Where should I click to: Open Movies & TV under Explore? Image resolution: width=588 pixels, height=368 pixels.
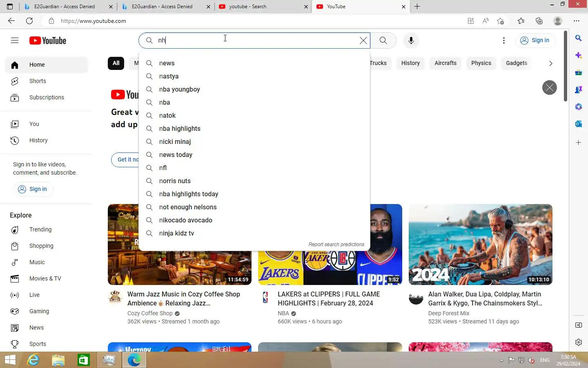47,278
